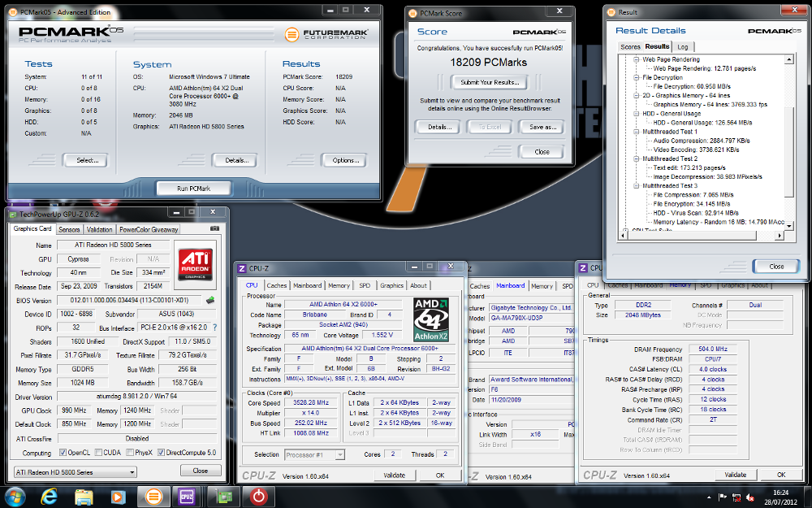This screenshot has width=812, height=508.
Task: Toggle the PhysX checkbox in GPU-Z
Action: click(x=130, y=453)
